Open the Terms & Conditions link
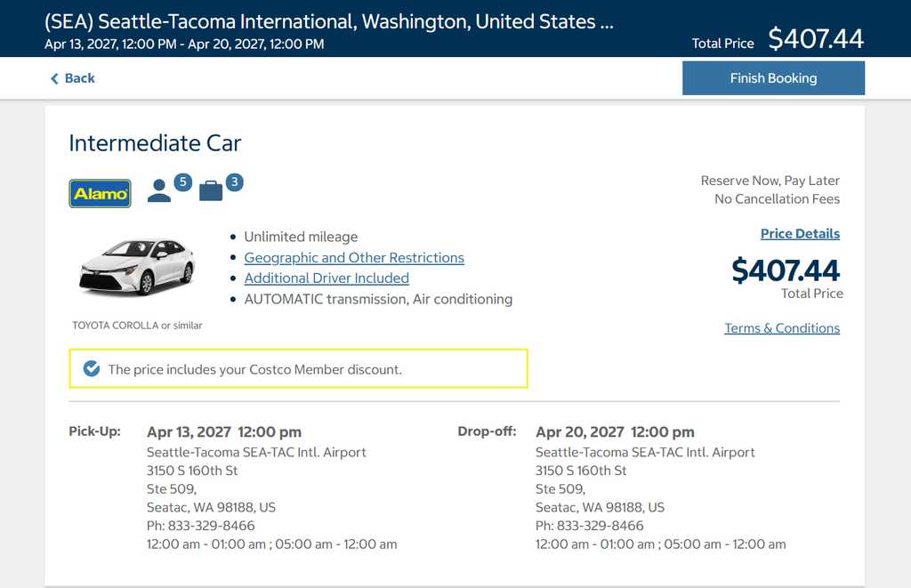This screenshot has width=911, height=588. tap(782, 328)
